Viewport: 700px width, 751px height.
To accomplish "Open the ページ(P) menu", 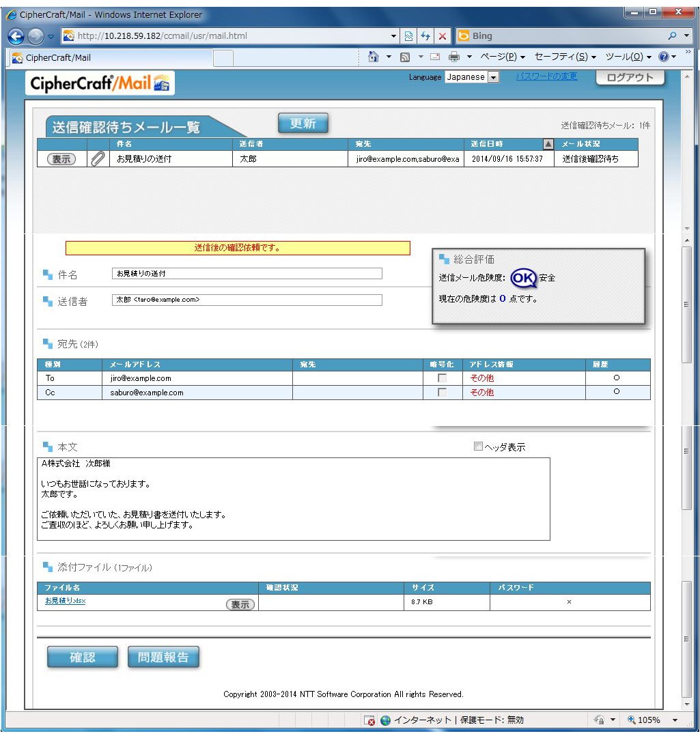I will pyautogui.click(x=503, y=57).
